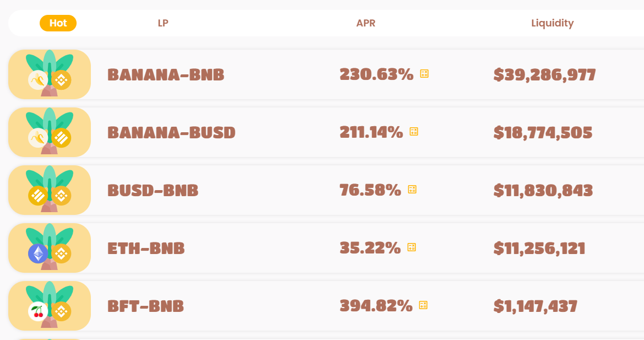Open the BFT-BNB farm name
The image size is (644, 340).
point(146,306)
